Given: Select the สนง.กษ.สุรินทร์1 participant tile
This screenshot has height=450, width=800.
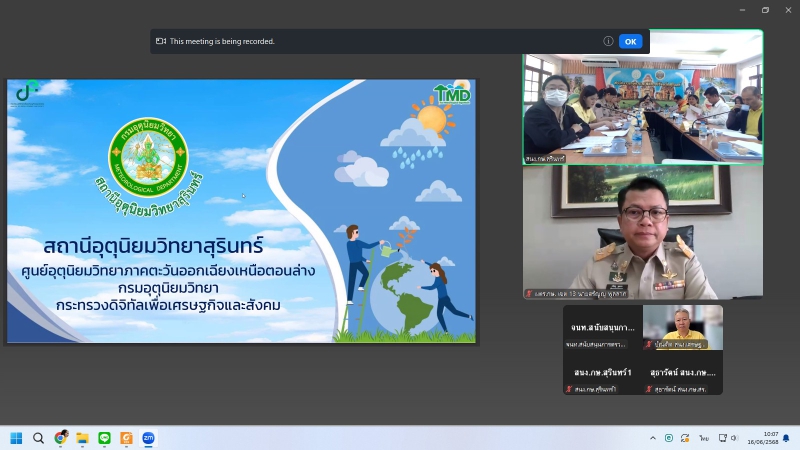Looking at the screenshot, I should [603, 372].
